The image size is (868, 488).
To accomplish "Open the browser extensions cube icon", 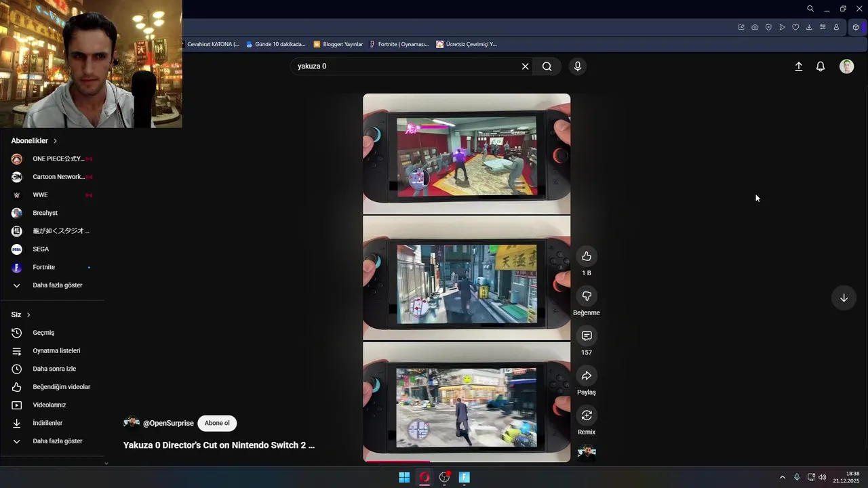I will pyautogui.click(x=856, y=27).
